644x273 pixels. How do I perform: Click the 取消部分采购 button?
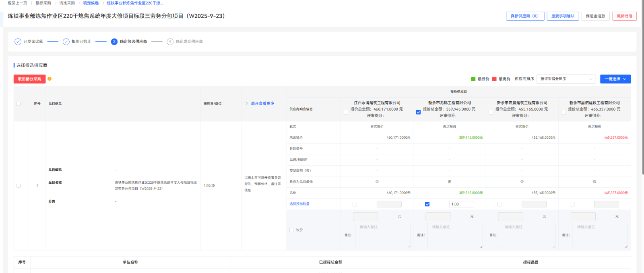pos(29,79)
